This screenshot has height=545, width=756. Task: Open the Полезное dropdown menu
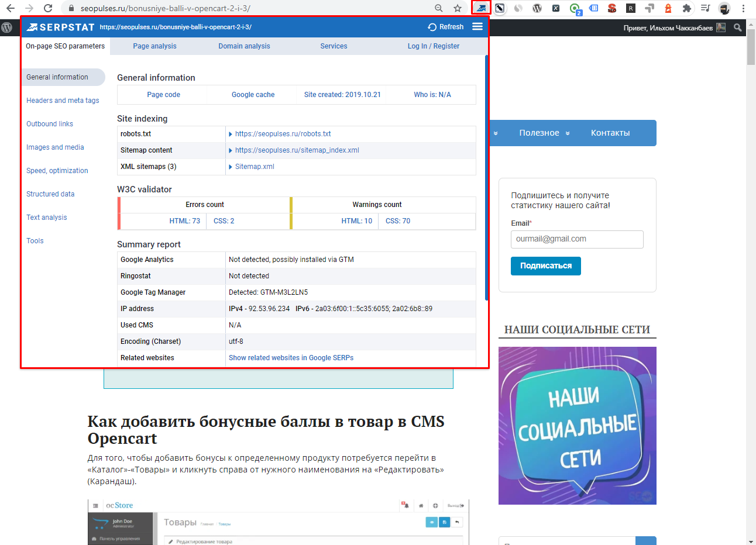[x=544, y=133]
